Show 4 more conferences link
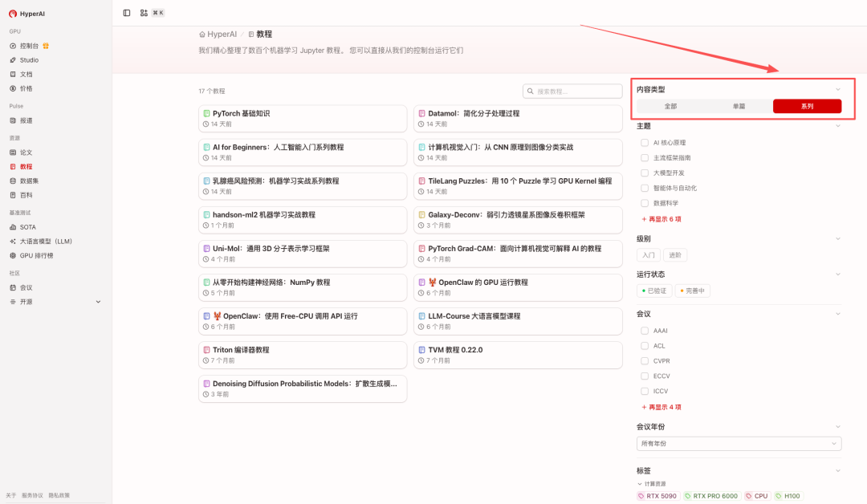 pos(661,407)
